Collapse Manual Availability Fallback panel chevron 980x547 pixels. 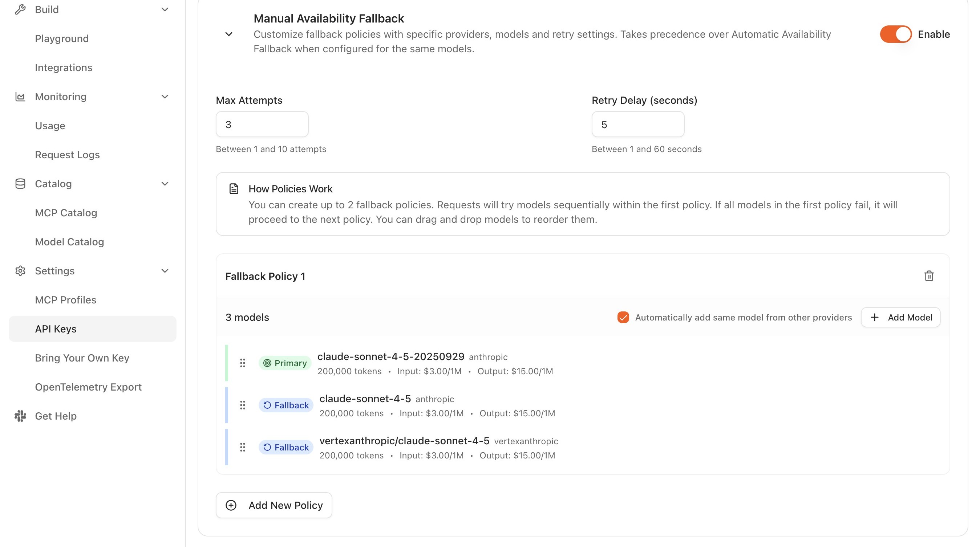[228, 34]
